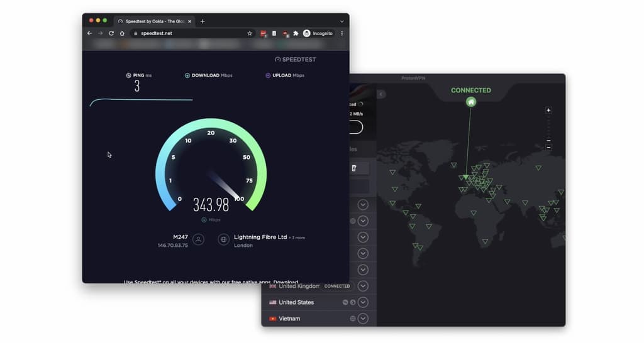Viewport: 644px width, 343px height.
Task: Expand the United States server list
Action: pyautogui.click(x=363, y=302)
